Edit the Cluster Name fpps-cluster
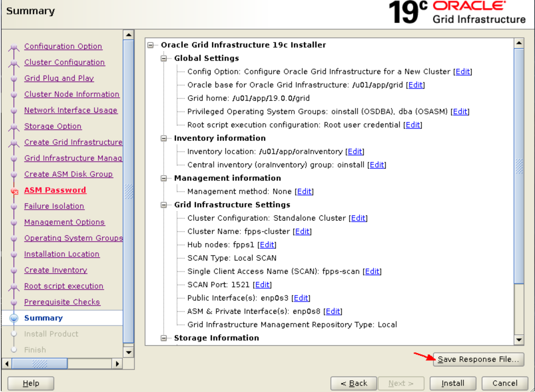The height and width of the screenshot is (392, 535). [x=302, y=231]
